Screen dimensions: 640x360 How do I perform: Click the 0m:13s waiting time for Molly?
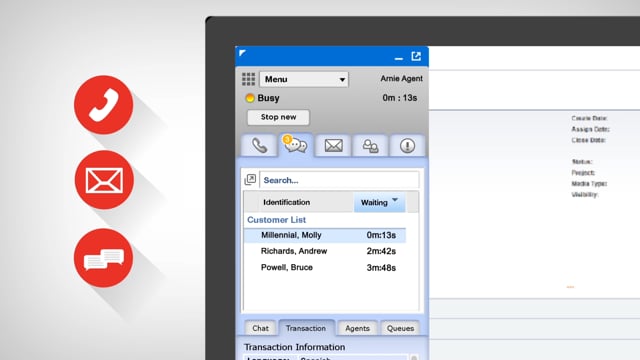(x=381, y=235)
